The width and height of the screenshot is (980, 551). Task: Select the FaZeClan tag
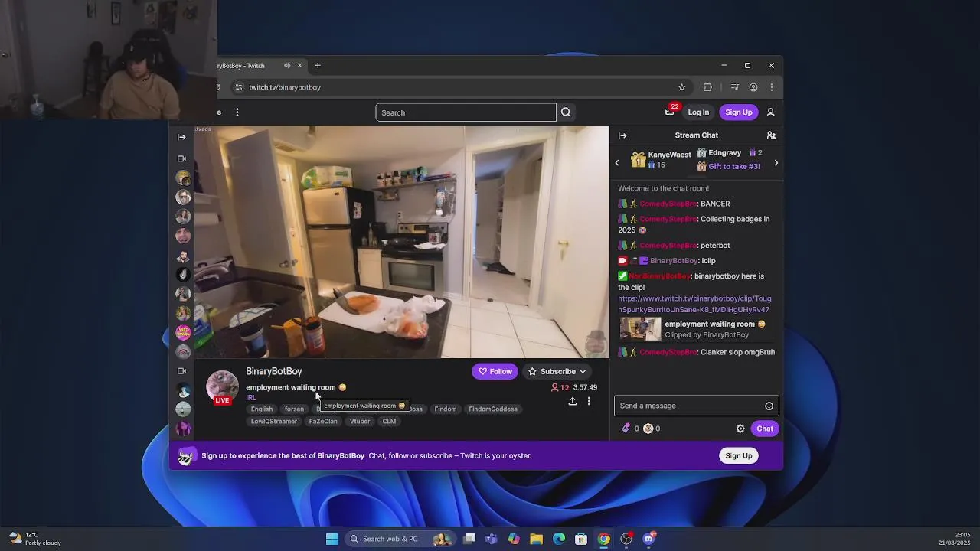tap(323, 422)
